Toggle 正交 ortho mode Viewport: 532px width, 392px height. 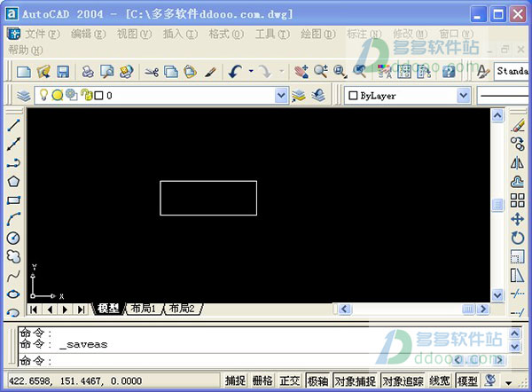pos(290,380)
